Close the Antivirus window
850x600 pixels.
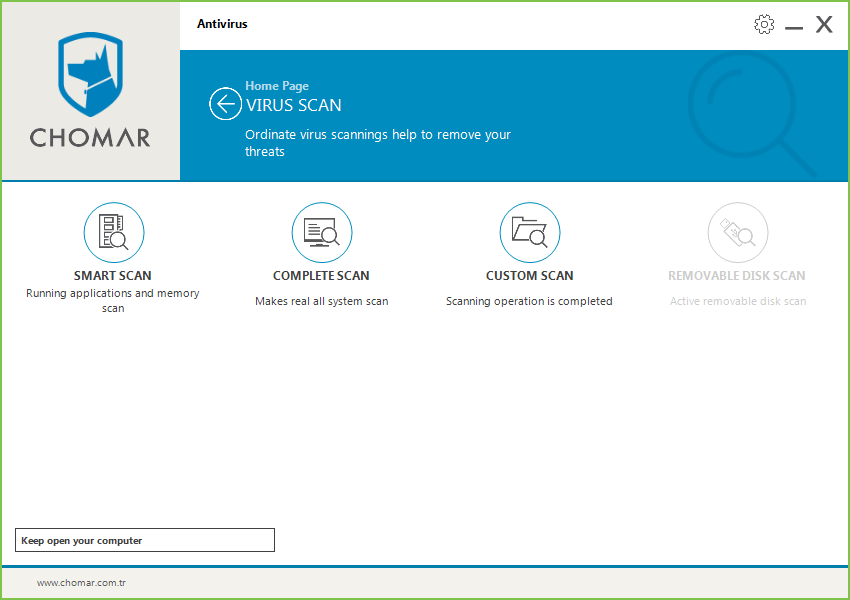click(x=825, y=24)
